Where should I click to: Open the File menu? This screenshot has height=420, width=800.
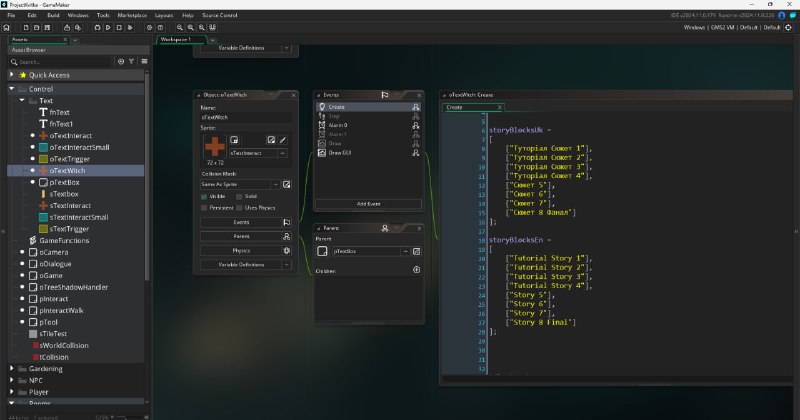11,15
